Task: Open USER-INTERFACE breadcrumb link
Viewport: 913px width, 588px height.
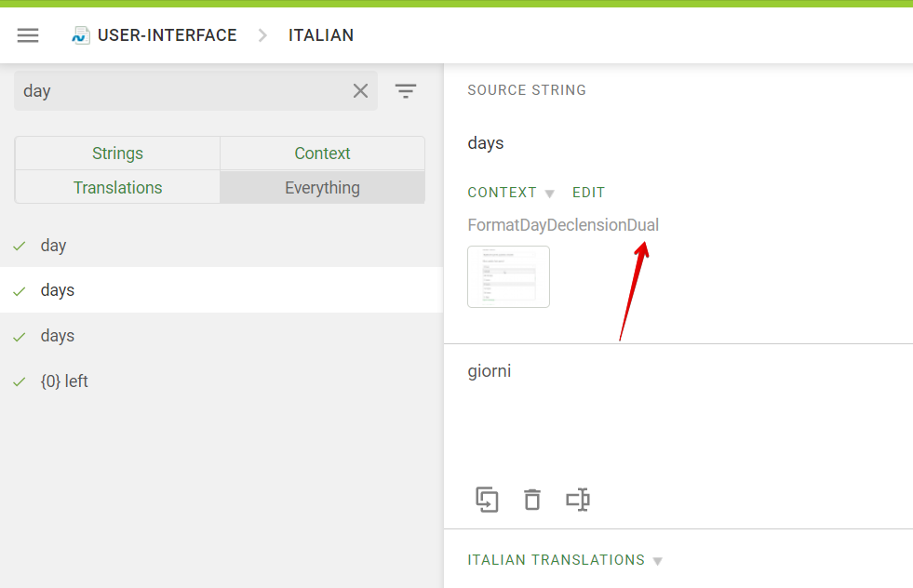Action: (x=168, y=35)
